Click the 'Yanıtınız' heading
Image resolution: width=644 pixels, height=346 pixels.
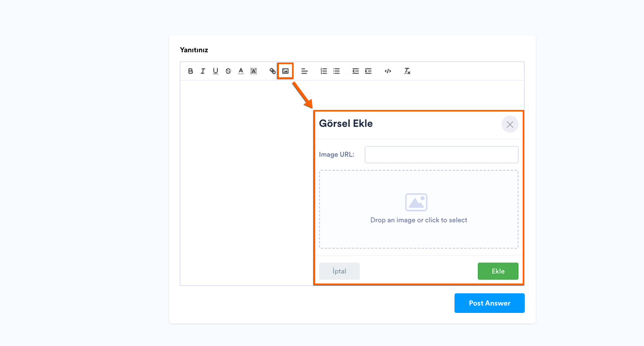194,50
